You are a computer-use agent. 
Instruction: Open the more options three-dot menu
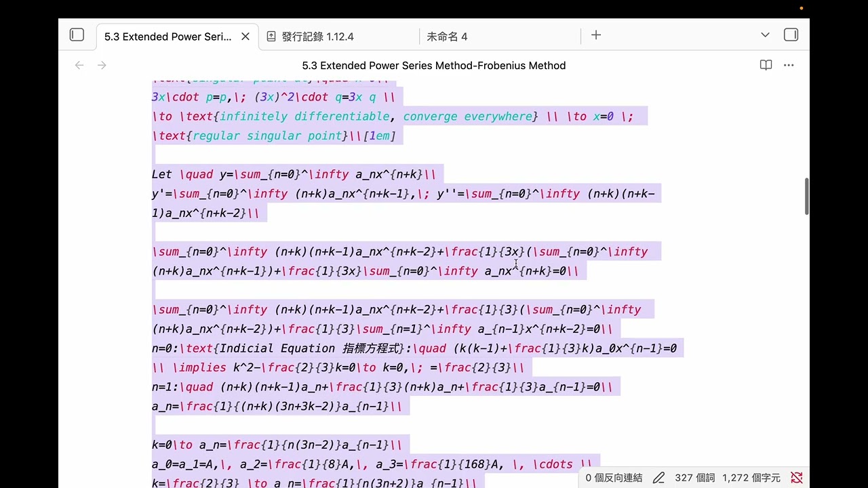pos(789,65)
